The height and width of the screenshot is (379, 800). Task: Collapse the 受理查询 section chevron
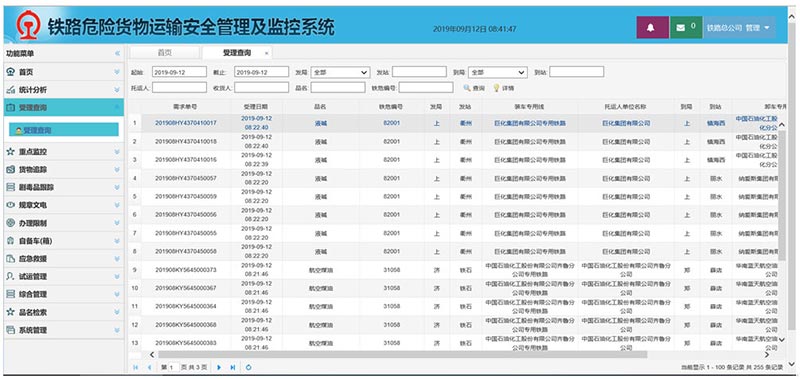click(x=117, y=108)
